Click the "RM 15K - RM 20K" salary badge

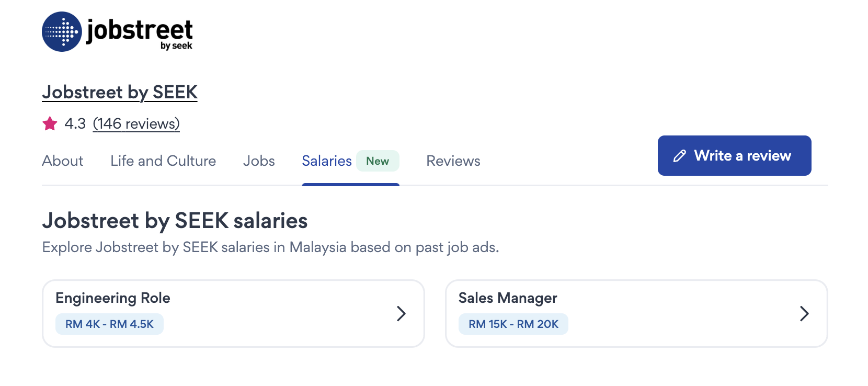coord(513,324)
